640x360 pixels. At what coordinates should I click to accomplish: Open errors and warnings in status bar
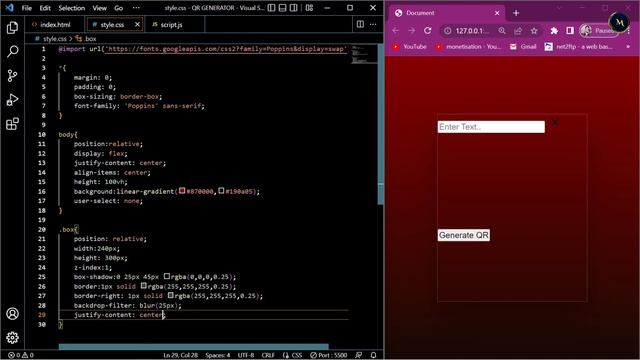pos(21,355)
